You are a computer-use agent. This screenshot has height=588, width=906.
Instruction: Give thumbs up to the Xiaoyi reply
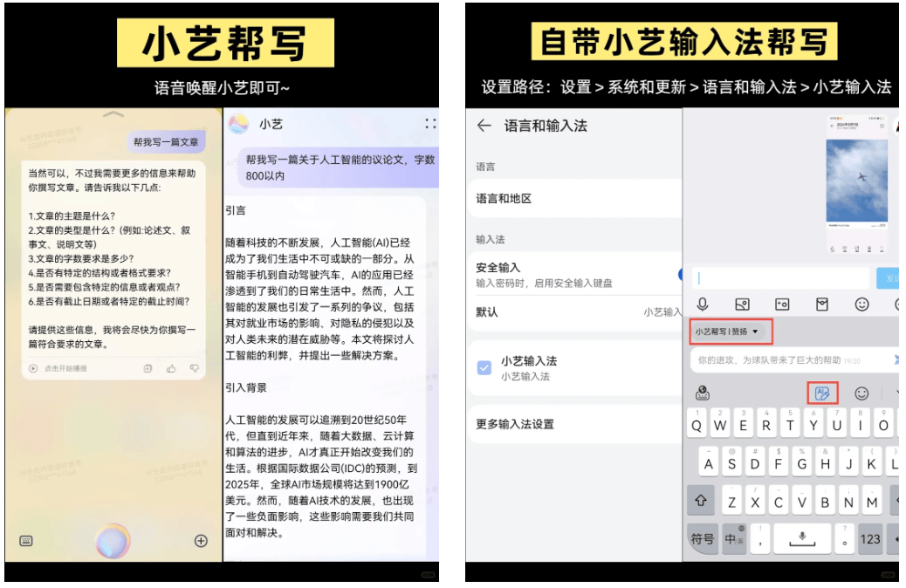171,368
